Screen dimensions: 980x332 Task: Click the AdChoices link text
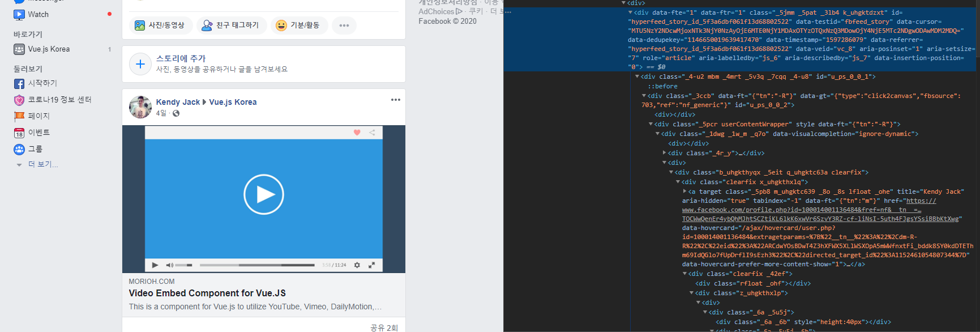436,11
